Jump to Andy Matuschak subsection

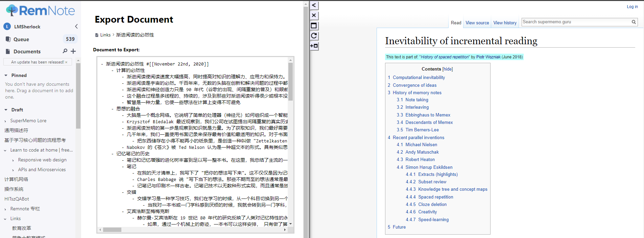[422, 152]
